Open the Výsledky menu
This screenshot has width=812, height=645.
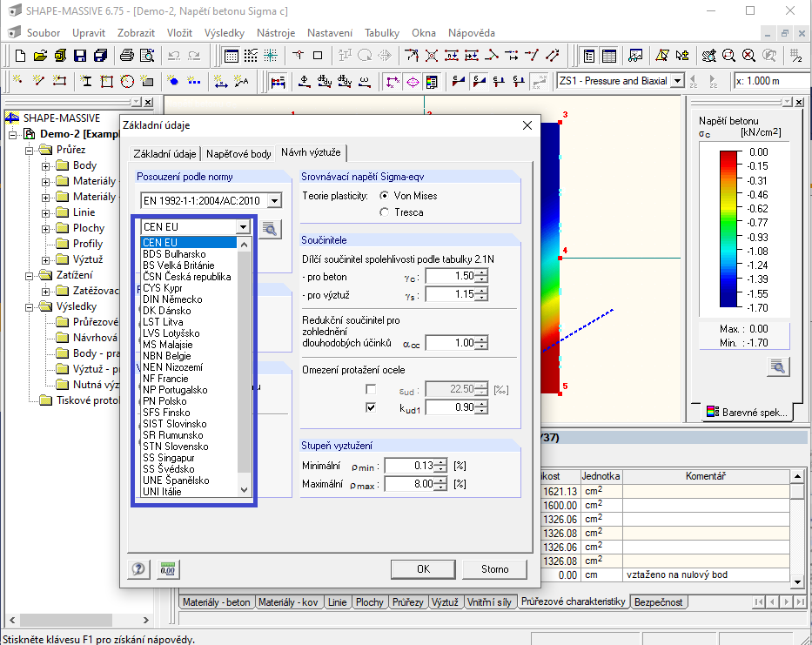click(224, 33)
